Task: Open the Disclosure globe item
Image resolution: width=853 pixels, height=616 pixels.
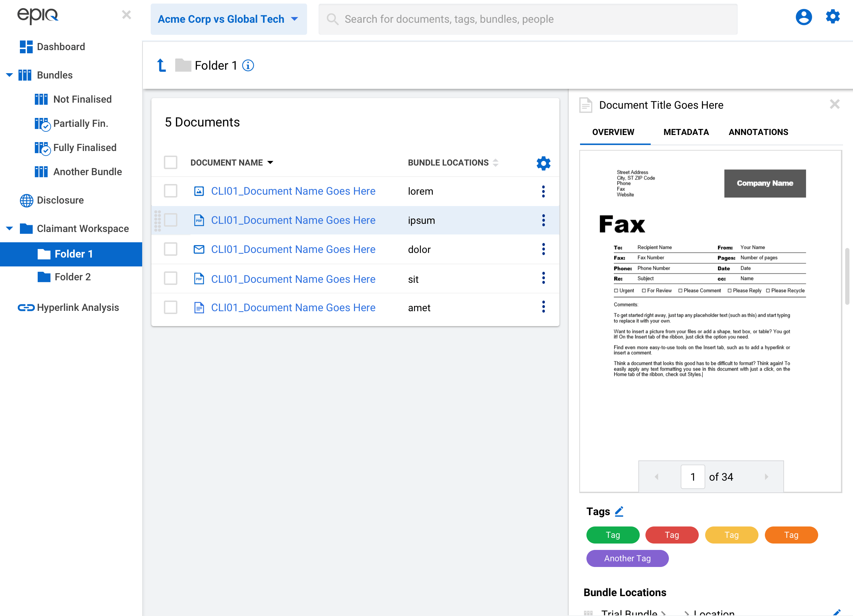Action: pyautogui.click(x=60, y=200)
